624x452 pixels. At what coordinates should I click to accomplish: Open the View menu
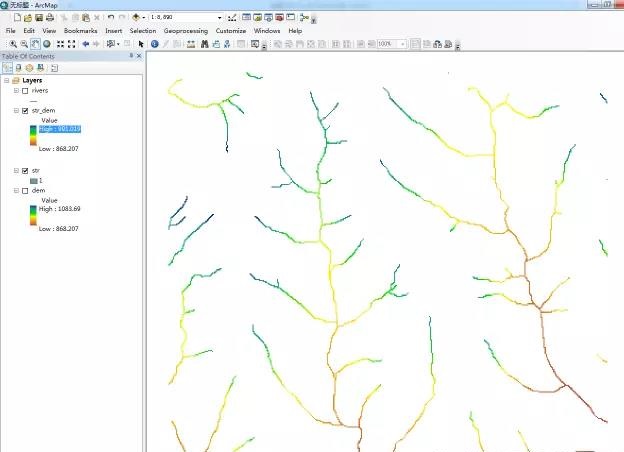point(49,31)
